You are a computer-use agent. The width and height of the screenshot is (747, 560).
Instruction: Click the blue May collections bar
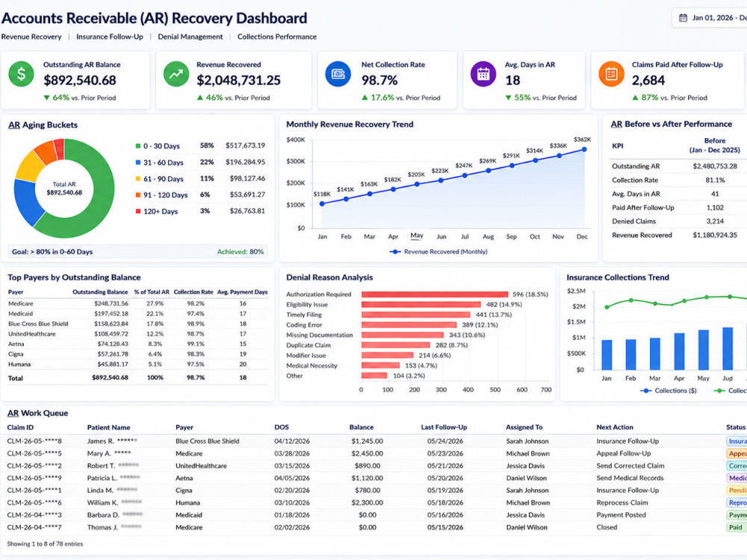pyautogui.click(x=703, y=350)
